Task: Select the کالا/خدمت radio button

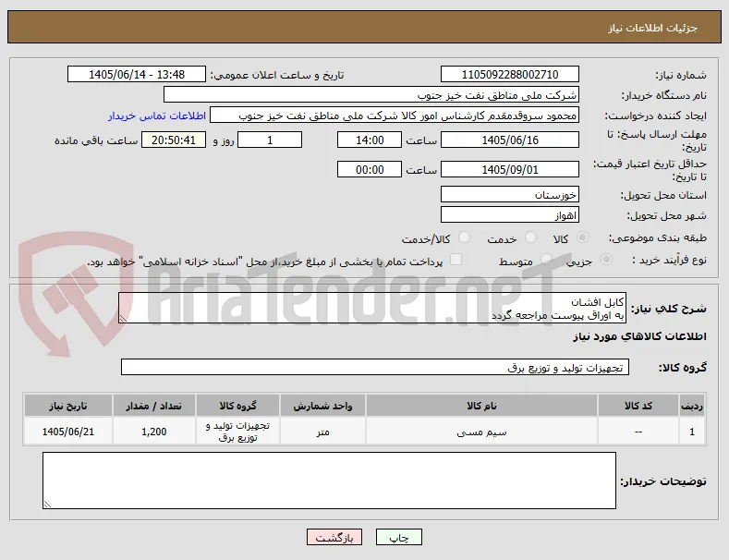Action: tap(464, 237)
